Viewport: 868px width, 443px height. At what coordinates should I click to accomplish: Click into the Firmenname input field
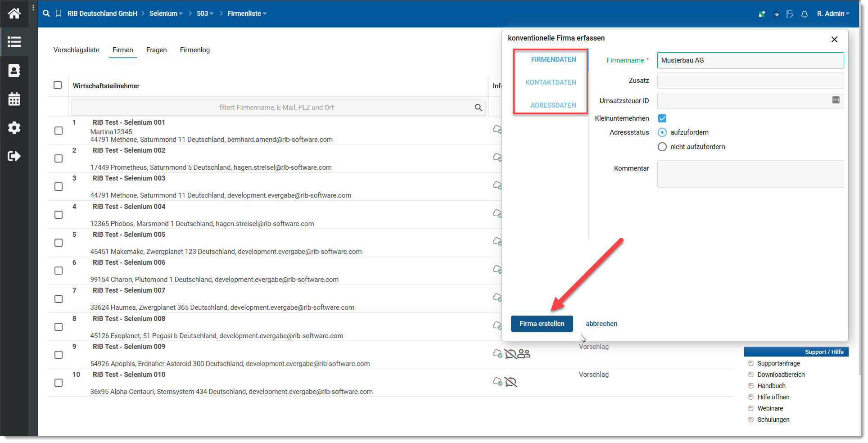coord(750,60)
